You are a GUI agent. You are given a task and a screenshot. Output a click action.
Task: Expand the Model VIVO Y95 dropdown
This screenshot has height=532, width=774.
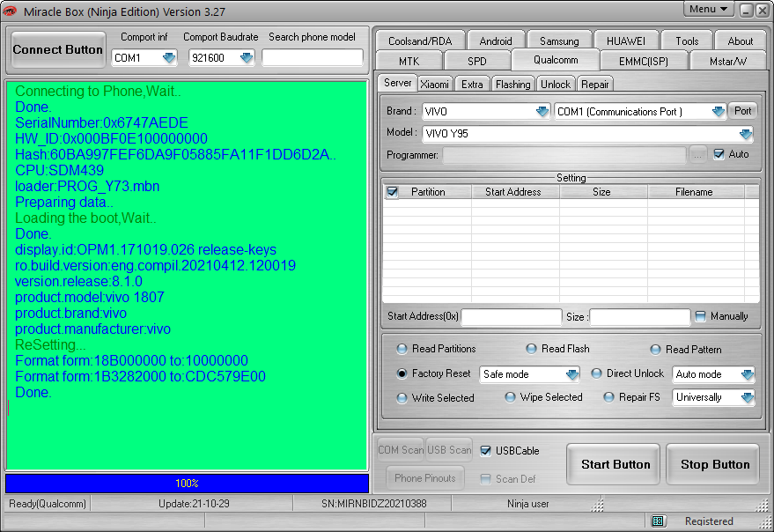pyautogui.click(x=745, y=134)
